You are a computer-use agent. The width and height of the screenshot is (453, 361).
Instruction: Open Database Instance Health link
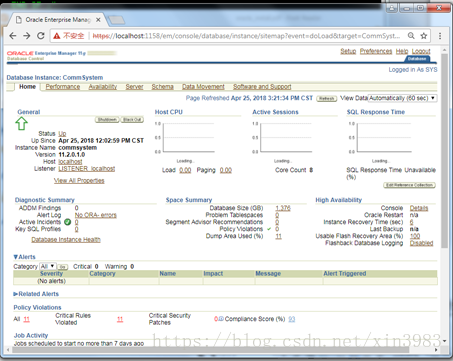pyautogui.click(x=66, y=240)
